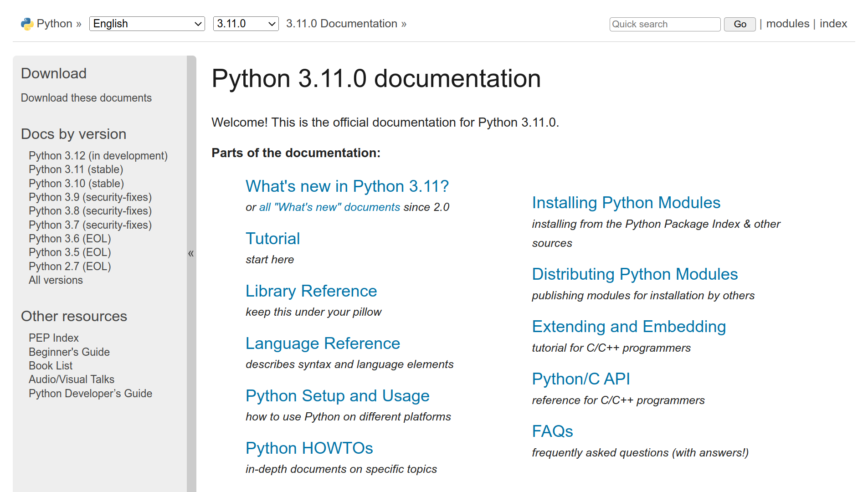Click 'publishing modules for installation by others' text
The height and width of the screenshot is (492, 868).
coord(643,296)
